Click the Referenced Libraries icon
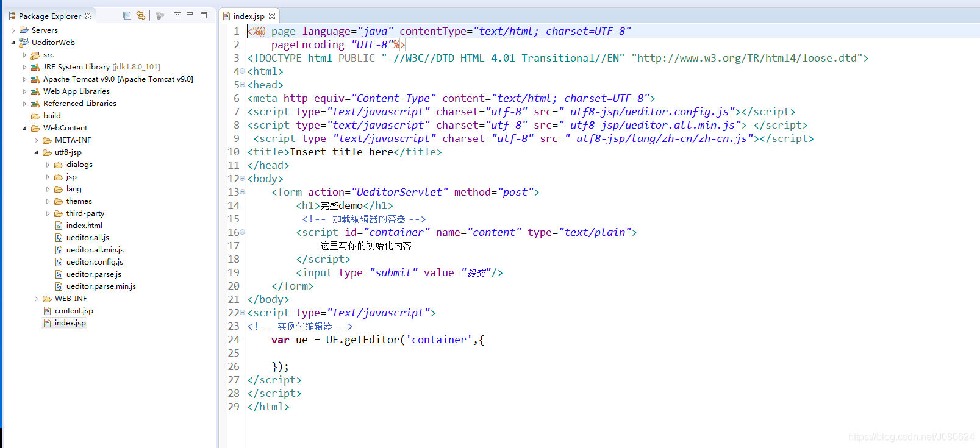 (x=35, y=104)
